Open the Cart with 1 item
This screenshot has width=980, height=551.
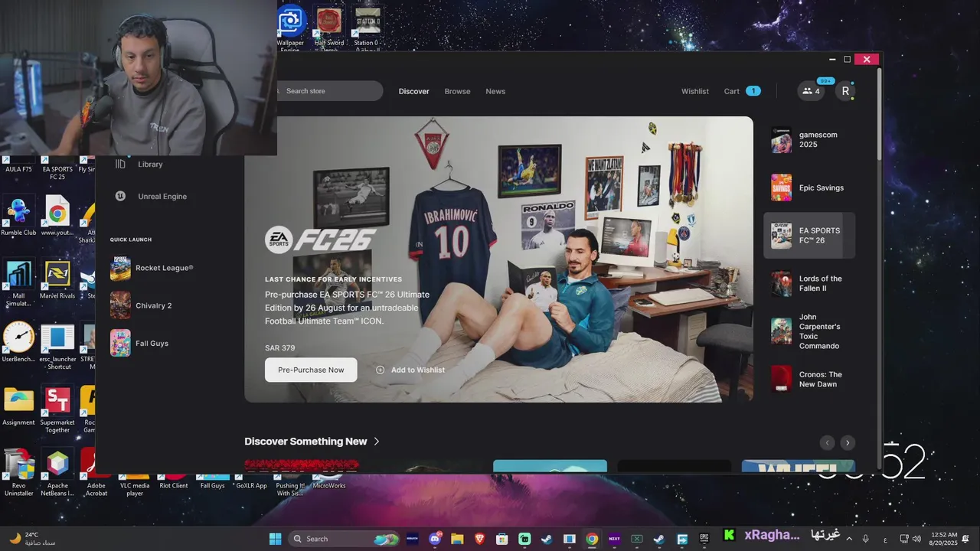(742, 91)
